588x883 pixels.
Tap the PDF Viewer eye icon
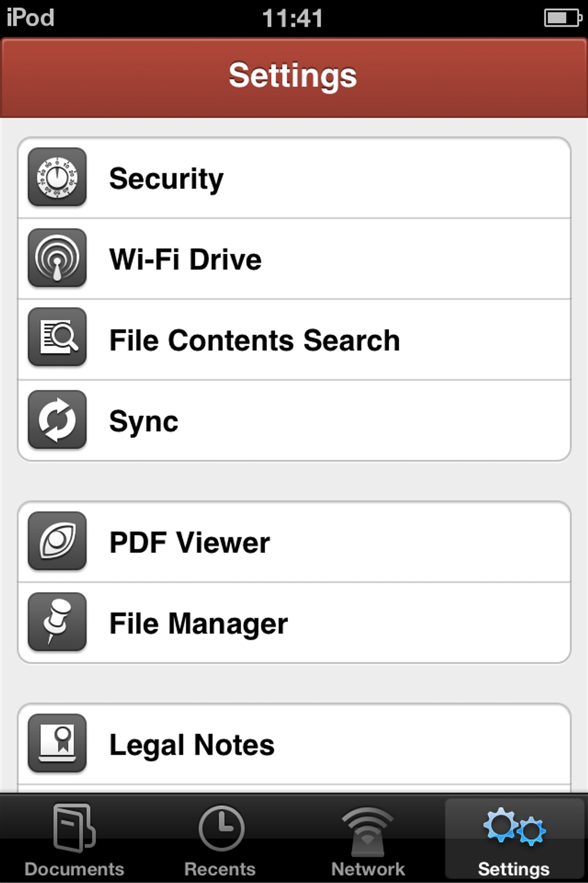click(57, 541)
